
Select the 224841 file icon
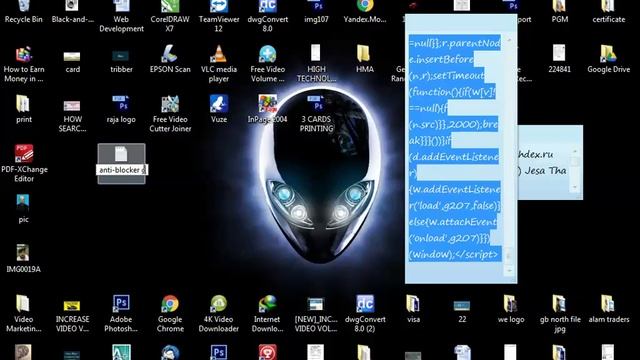[559, 59]
